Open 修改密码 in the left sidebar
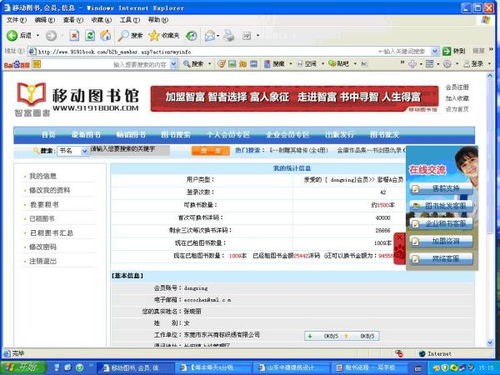This screenshot has width=500, height=375. (x=43, y=247)
